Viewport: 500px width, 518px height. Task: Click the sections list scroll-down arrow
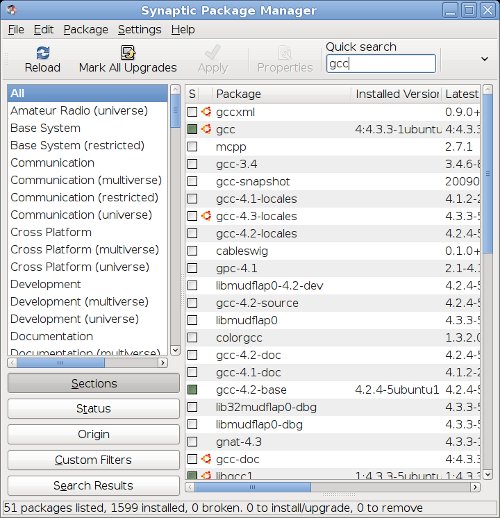pos(175,350)
